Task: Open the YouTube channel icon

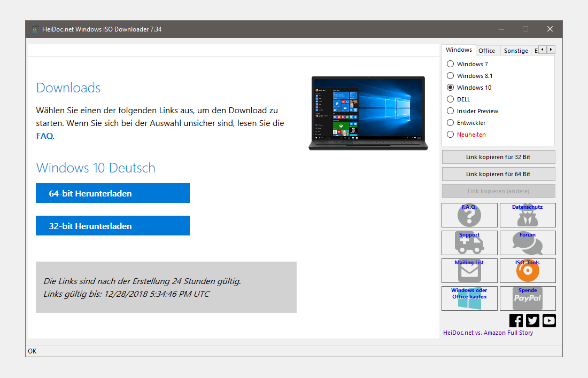Action: pyautogui.click(x=549, y=321)
